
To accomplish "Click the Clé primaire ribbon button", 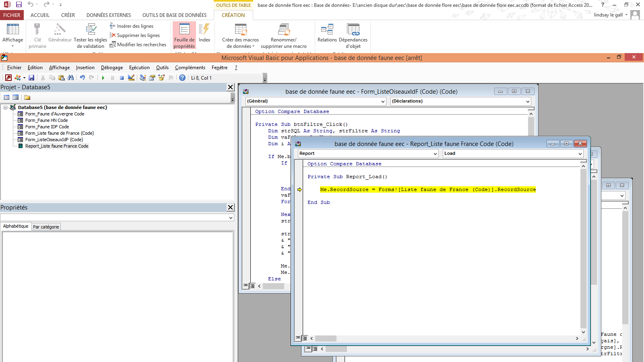I will point(37,36).
